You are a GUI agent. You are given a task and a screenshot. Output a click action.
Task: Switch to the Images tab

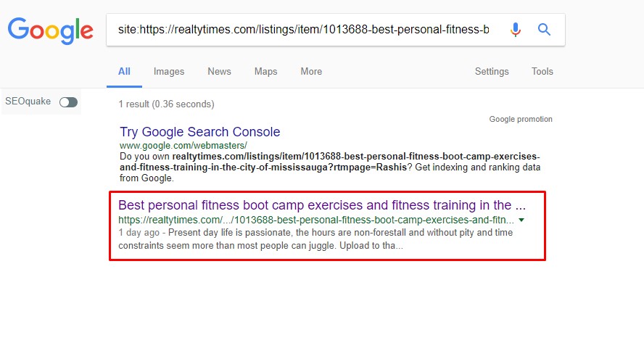click(x=169, y=71)
